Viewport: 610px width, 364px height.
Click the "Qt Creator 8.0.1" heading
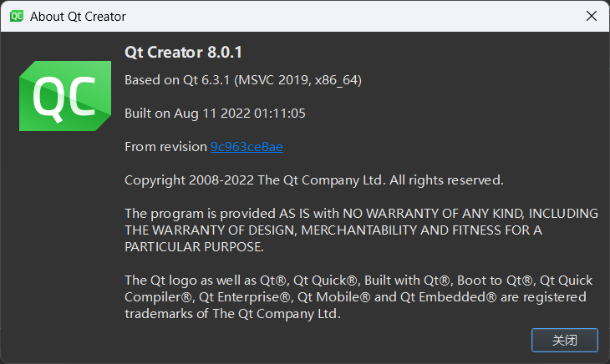tap(183, 52)
